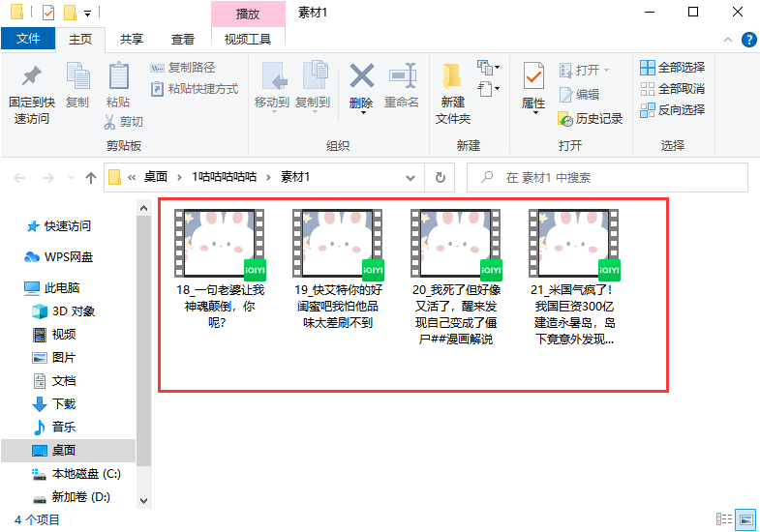Switch to the Home tab
The width and height of the screenshot is (760, 532).
[x=80, y=39]
